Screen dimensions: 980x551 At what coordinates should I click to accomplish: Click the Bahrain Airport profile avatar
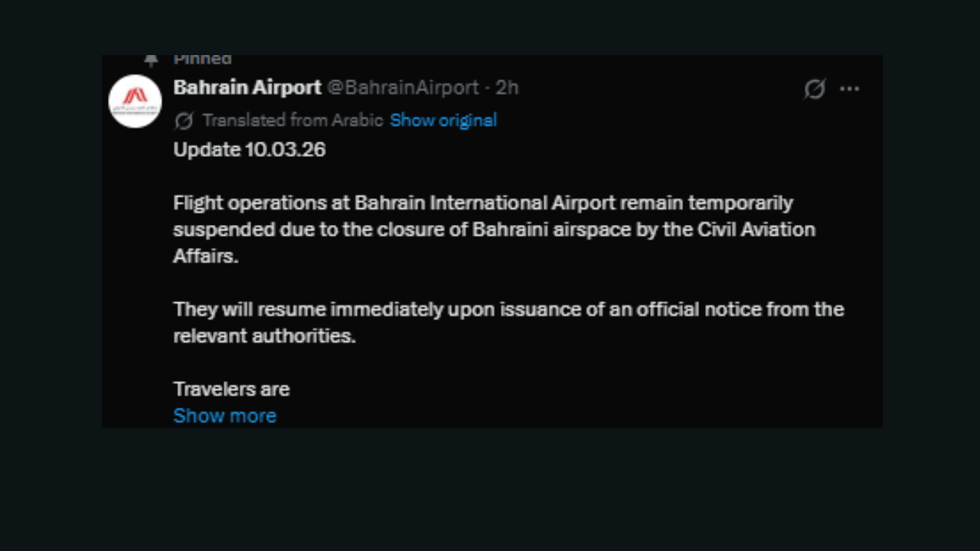135,101
